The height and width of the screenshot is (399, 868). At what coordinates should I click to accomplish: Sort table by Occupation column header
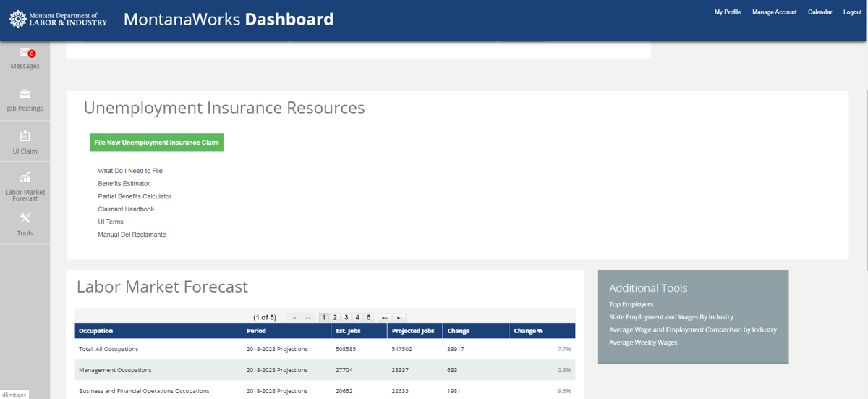(158, 331)
